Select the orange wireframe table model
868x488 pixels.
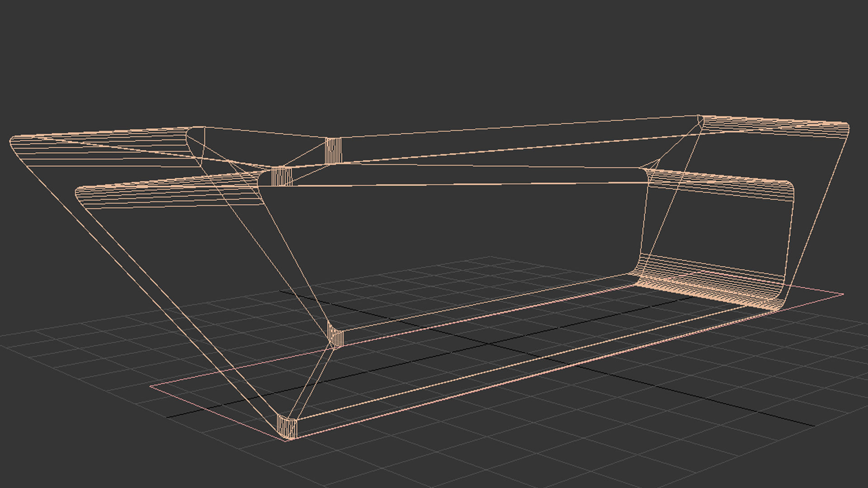point(429,277)
